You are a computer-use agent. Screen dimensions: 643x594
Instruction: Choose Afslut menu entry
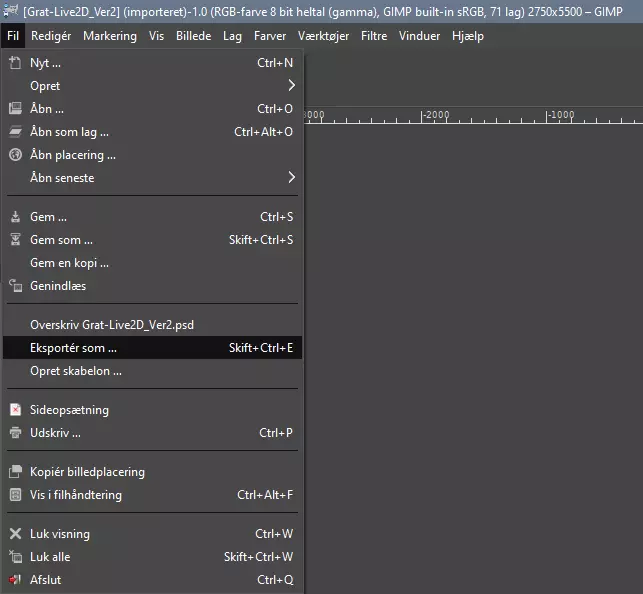[152, 579]
